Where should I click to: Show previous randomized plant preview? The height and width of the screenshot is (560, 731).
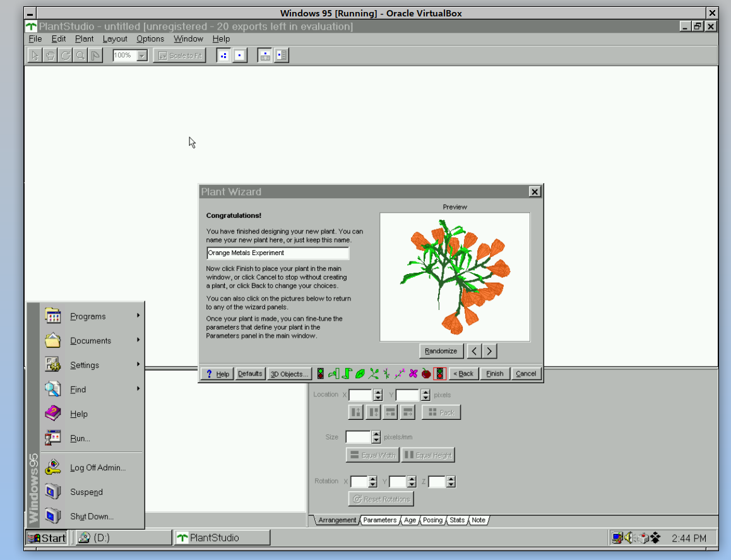(x=474, y=350)
